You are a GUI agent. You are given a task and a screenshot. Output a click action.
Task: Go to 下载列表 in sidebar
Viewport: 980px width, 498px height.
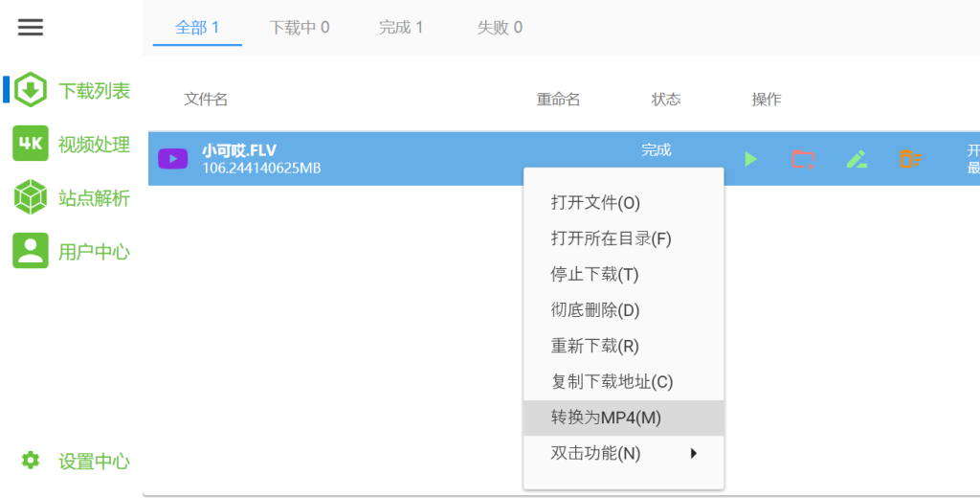coord(95,91)
